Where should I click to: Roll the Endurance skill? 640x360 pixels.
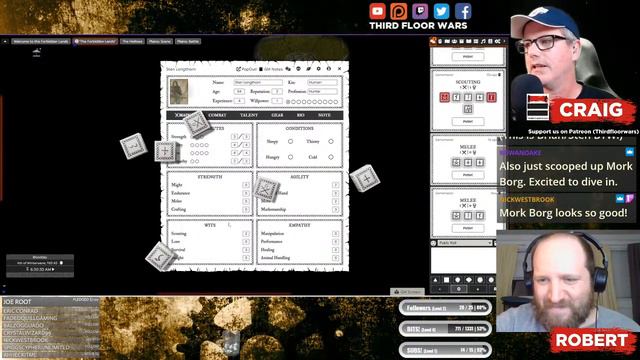180,193
